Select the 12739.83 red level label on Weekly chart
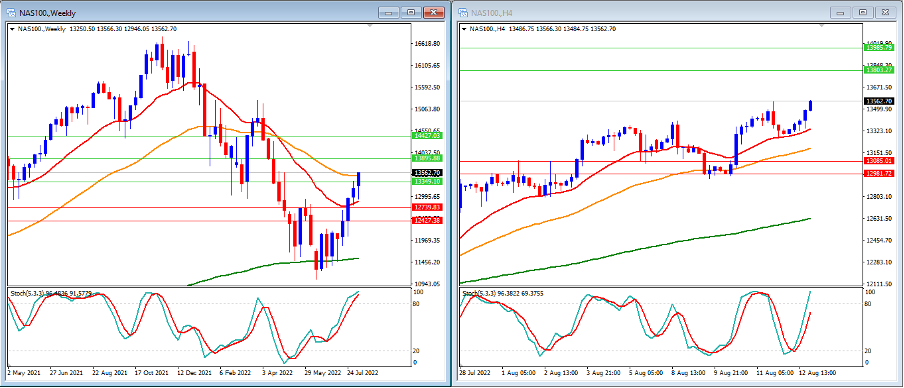Screen dimensions: 904x388 427,207
